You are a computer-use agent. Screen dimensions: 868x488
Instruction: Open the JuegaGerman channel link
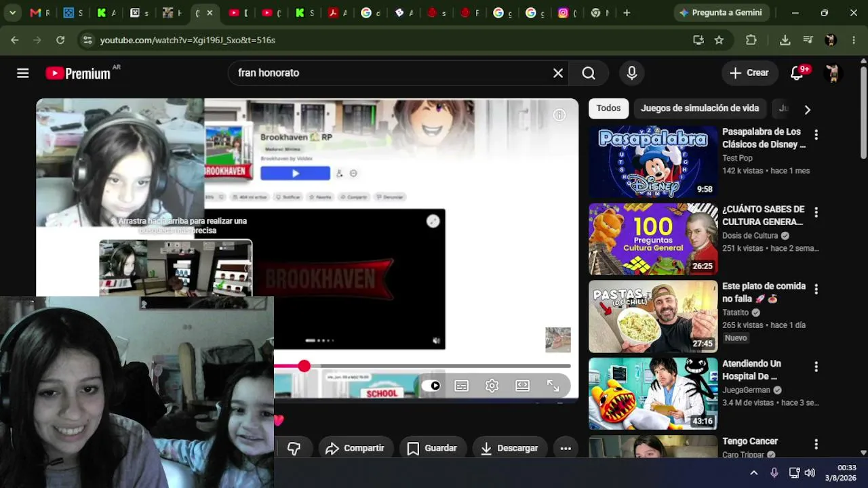(746, 390)
